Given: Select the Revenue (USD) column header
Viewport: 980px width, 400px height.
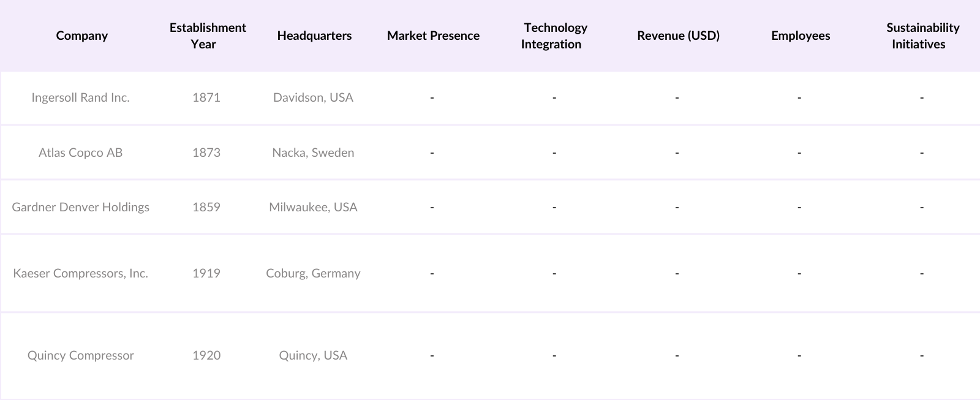Looking at the screenshot, I should click(678, 36).
